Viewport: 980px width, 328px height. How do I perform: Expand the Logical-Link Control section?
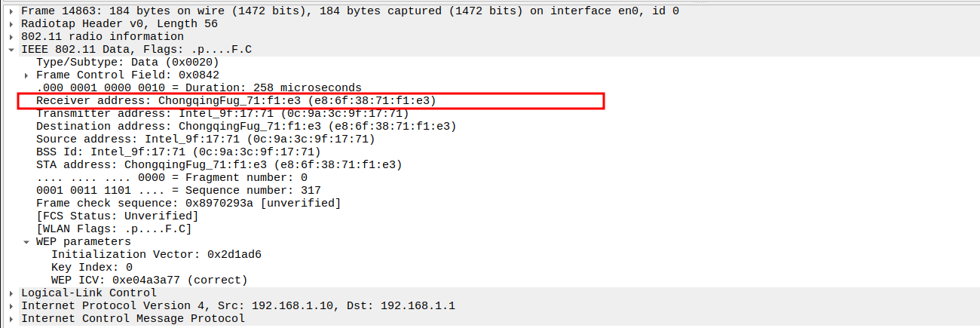pyautogui.click(x=11, y=293)
